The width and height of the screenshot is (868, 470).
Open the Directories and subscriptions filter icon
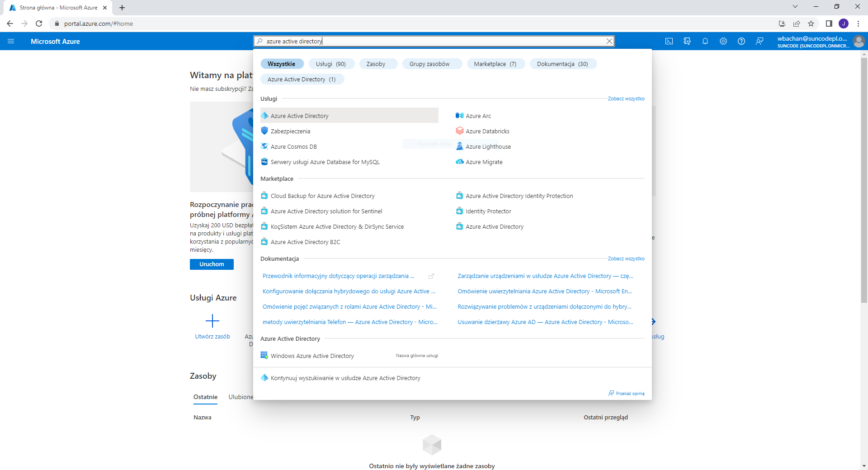(x=687, y=41)
